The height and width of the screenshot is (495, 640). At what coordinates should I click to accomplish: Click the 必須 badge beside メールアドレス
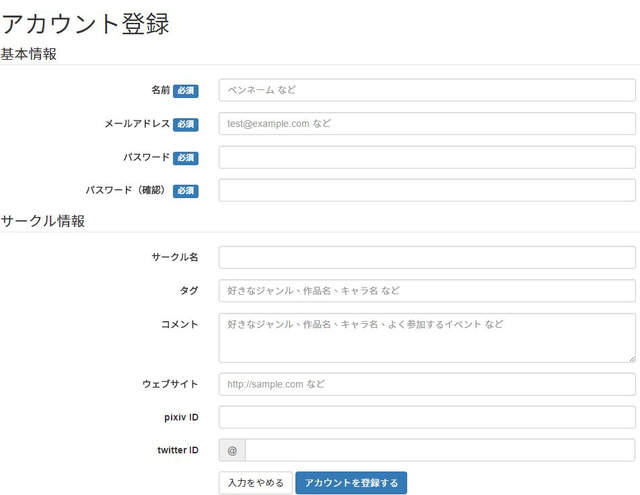(x=186, y=125)
